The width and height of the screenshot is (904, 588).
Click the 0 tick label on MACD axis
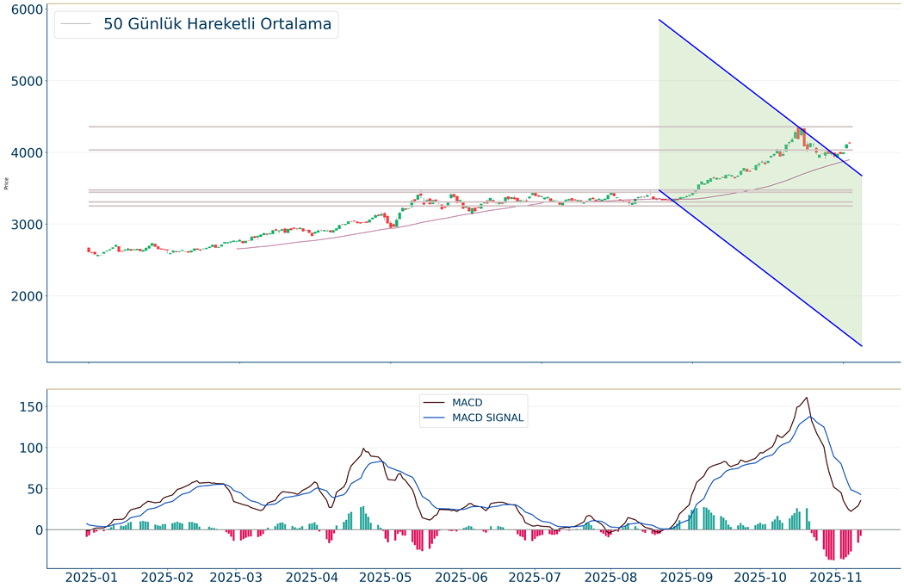click(x=39, y=530)
